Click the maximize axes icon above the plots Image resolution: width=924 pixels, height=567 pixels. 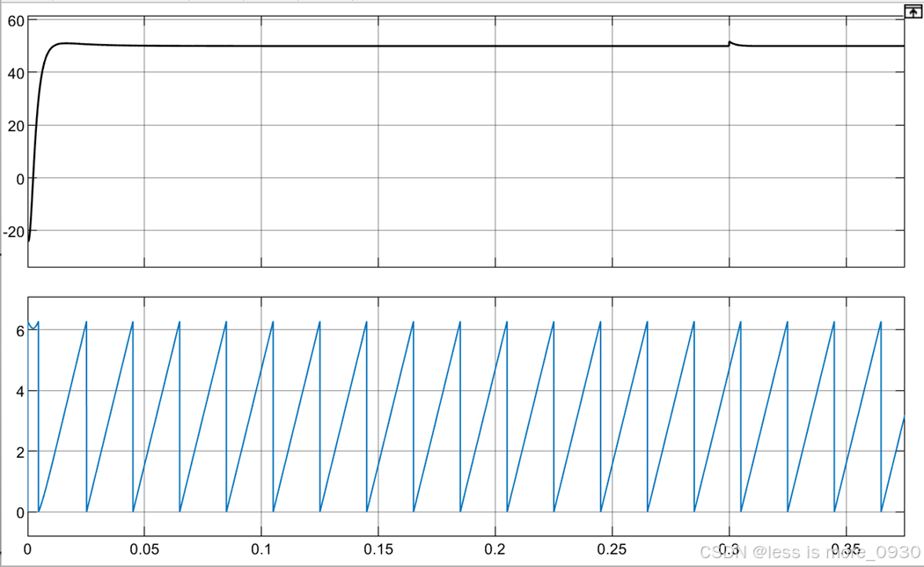pos(913,11)
